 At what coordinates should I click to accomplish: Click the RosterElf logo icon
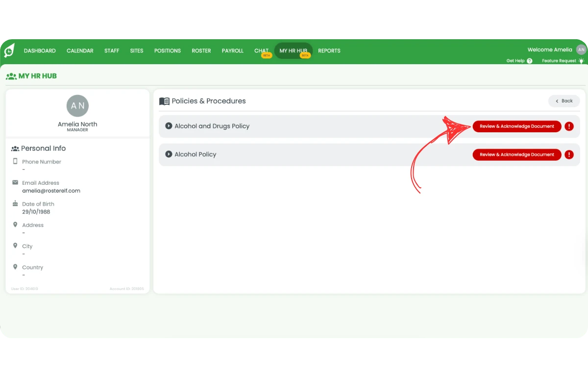pyautogui.click(x=9, y=50)
